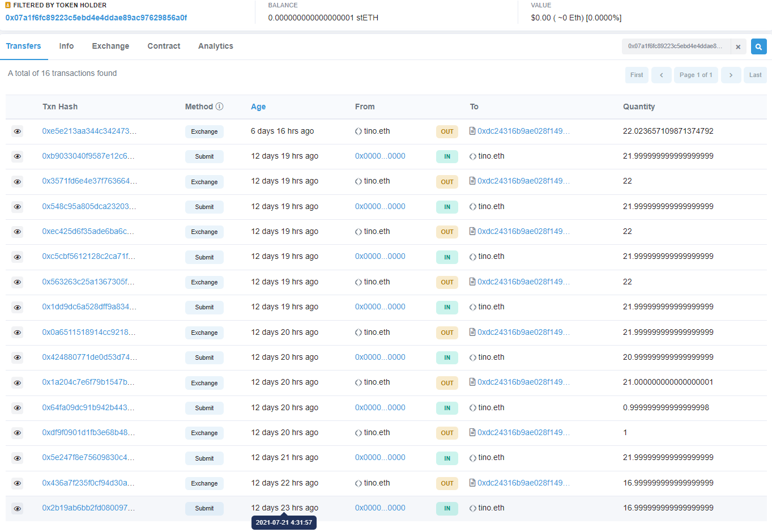
Task: Go to next page with the right chevron
Action: pos(731,75)
